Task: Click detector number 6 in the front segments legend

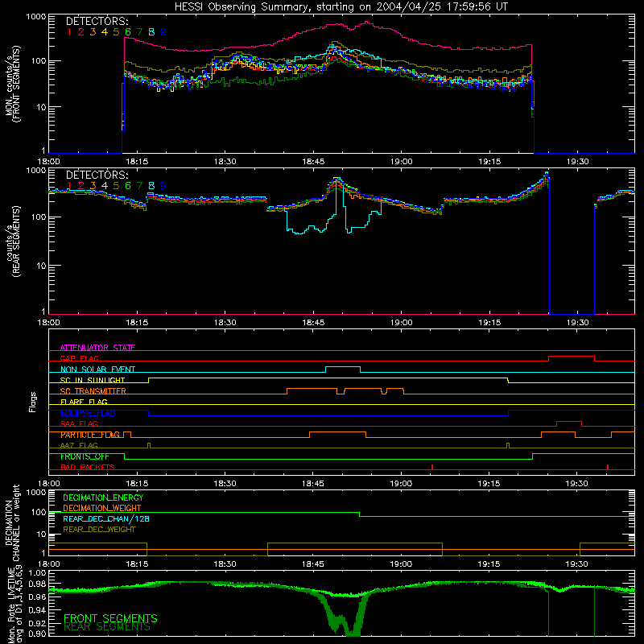Action: 128,32
